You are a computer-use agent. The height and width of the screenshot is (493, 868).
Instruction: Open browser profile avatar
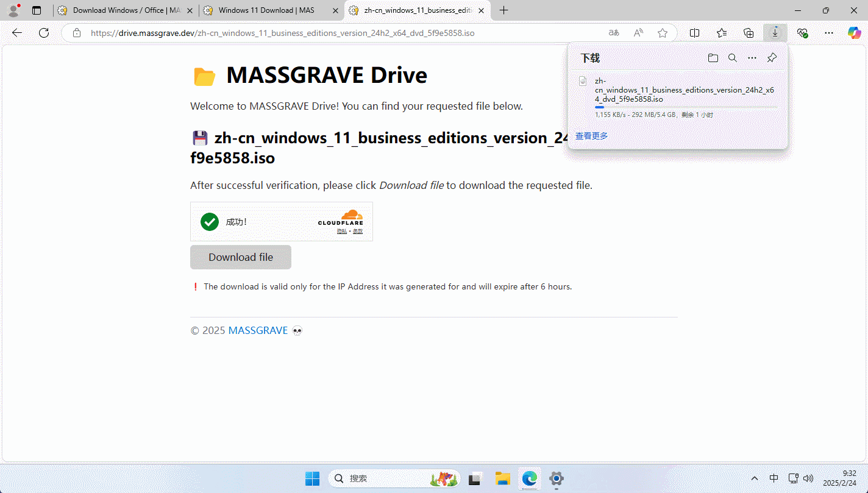click(x=13, y=10)
